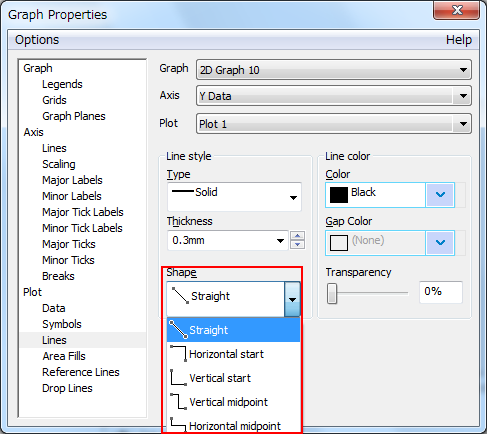Select the Straight line shape option
The width and height of the screenshot is (487, 434).
point(233,330)
